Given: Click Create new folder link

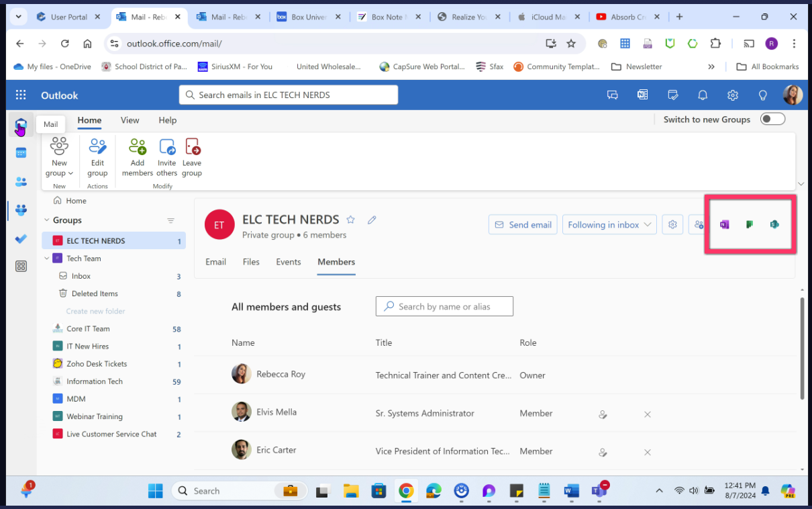Looking at the screenshot, I should (95, 311).
